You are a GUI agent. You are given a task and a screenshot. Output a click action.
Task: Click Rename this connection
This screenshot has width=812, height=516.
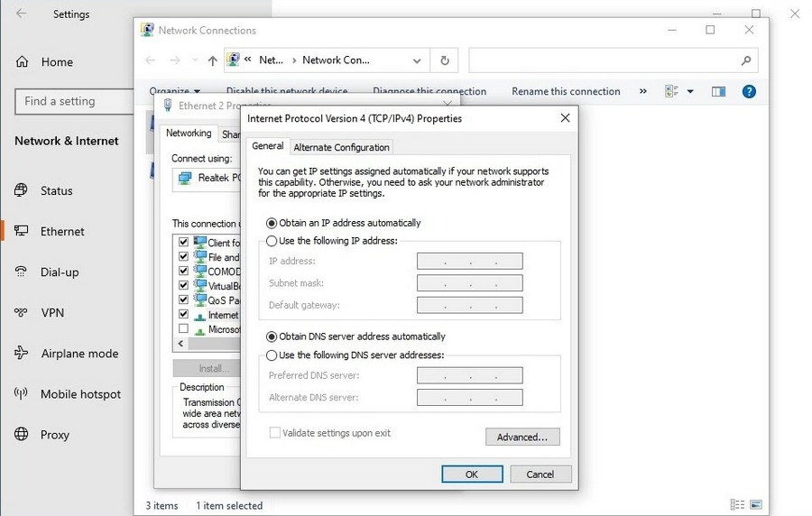[x=566, y=92]
